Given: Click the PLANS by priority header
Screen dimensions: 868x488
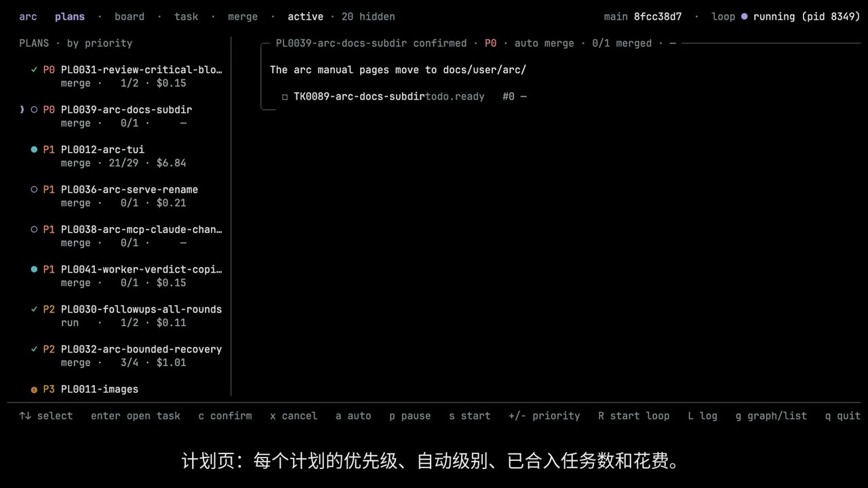Looking at the screenshot, I should tap(76, 43).
